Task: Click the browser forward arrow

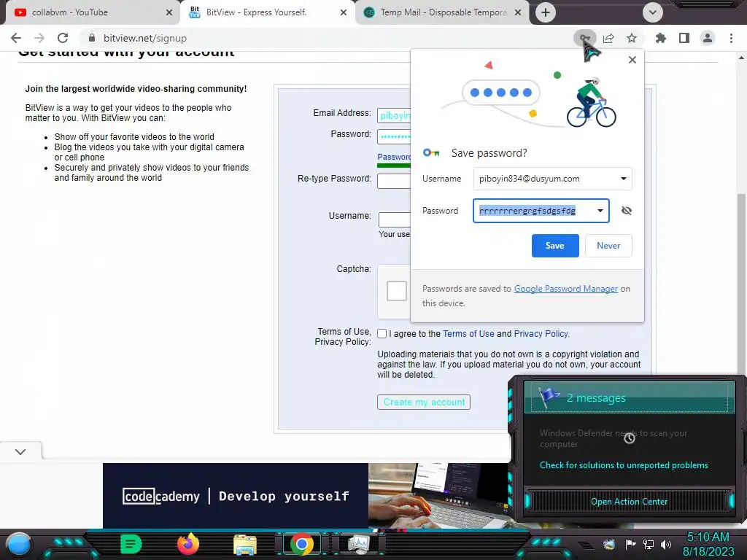Action: [39, 38]
